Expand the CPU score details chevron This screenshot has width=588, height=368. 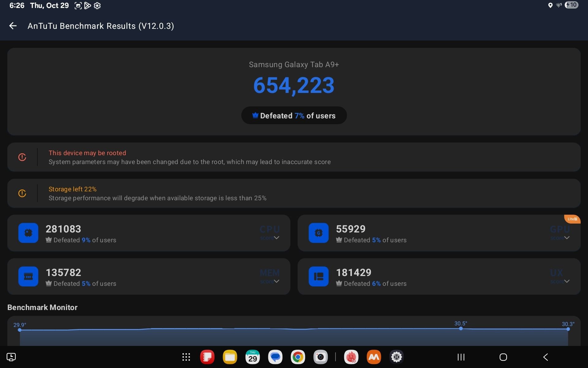(277, 238)
